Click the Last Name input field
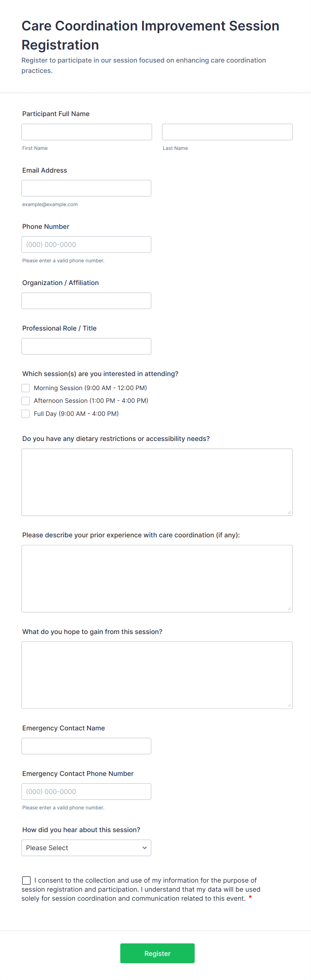 (227, 131)
